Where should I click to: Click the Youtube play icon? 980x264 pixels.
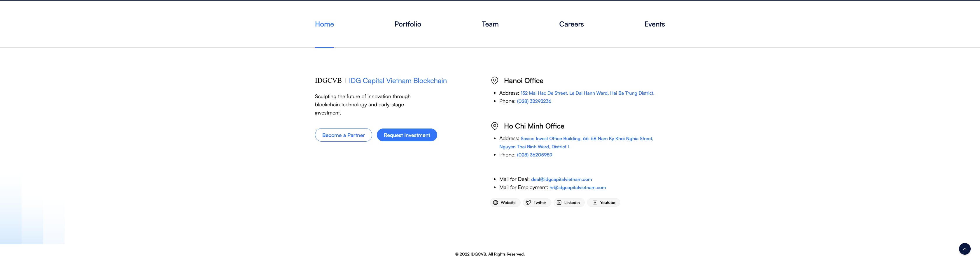click(x=595, y=203)
